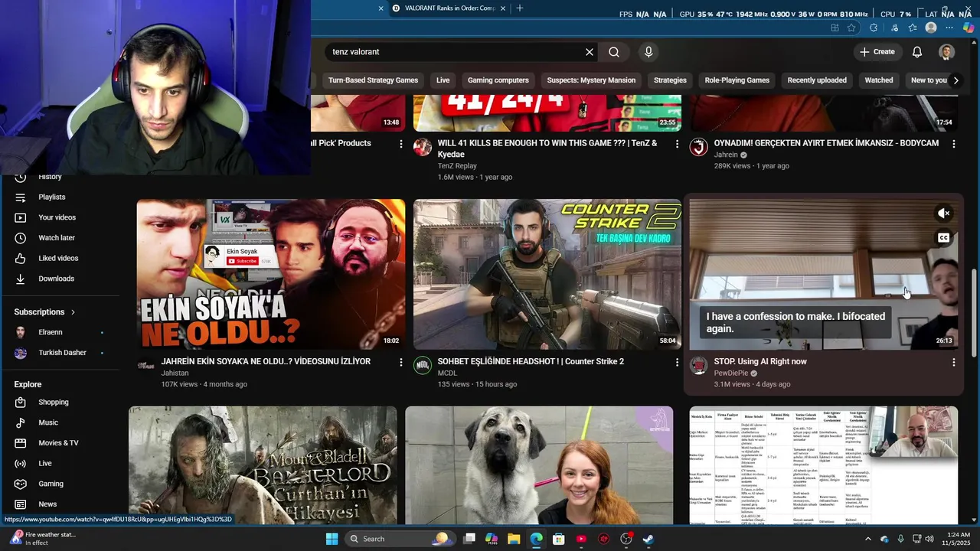
Task: Open File Explorer from the taskbar
Action: click(514, 539)
